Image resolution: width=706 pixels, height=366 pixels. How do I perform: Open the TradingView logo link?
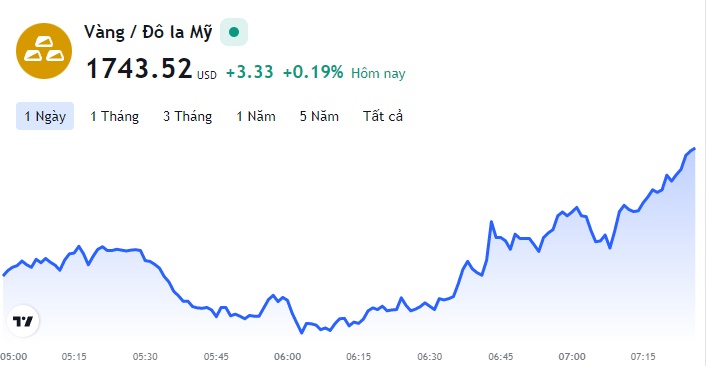pyautogui.click(x=23, y=321)
